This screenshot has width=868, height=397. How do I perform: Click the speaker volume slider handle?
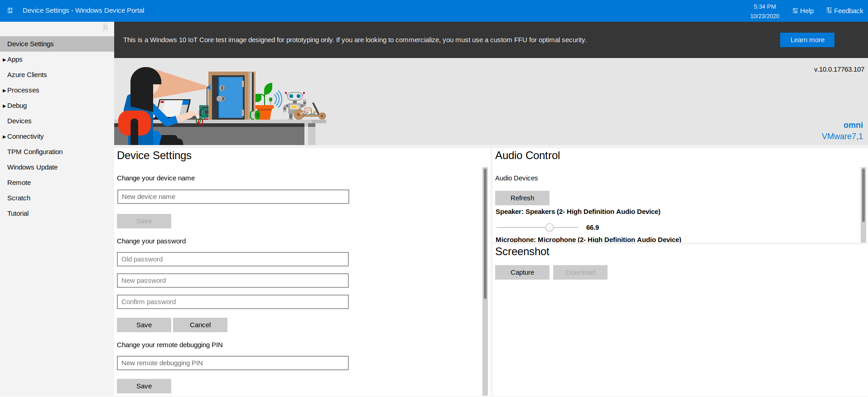(549, 228)
